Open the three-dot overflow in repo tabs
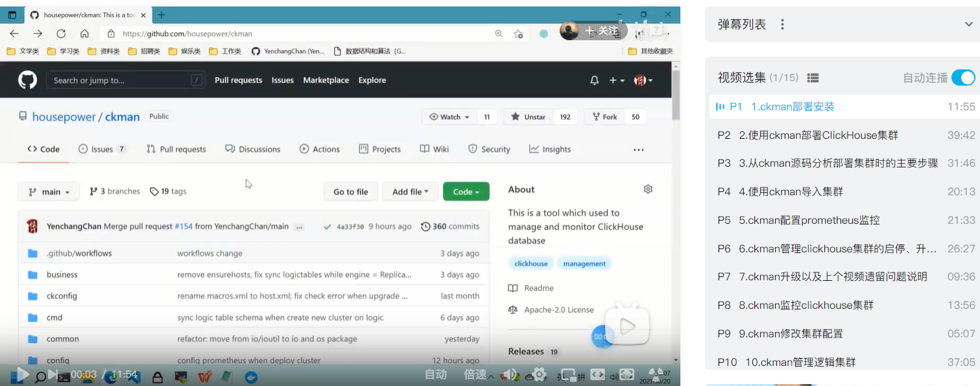 pyautogui.click(x=639, y=149)
